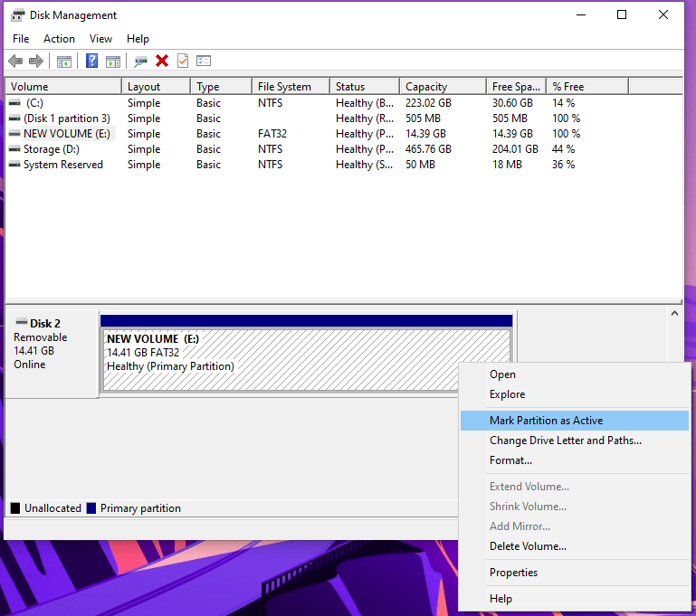Select Mark Partition as Active

[x=575, y=421]
